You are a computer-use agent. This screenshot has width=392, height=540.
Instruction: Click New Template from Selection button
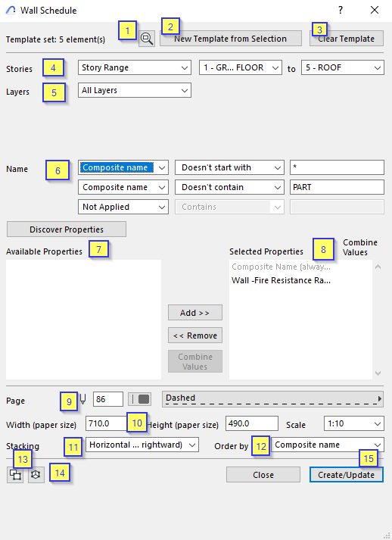click(231, 39)
